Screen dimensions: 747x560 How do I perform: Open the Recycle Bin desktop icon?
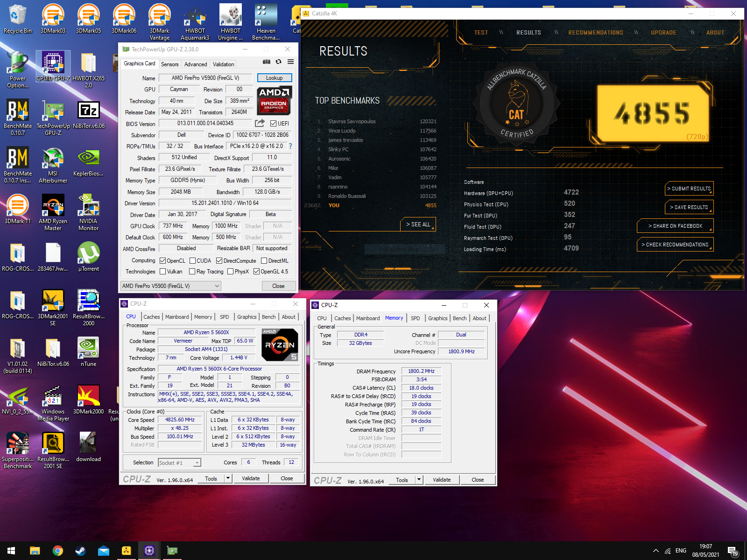point(18,19)
